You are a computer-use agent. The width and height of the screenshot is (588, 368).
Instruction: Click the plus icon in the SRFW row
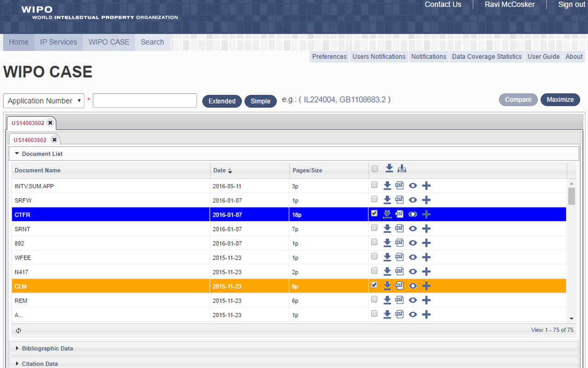(426, 200)
